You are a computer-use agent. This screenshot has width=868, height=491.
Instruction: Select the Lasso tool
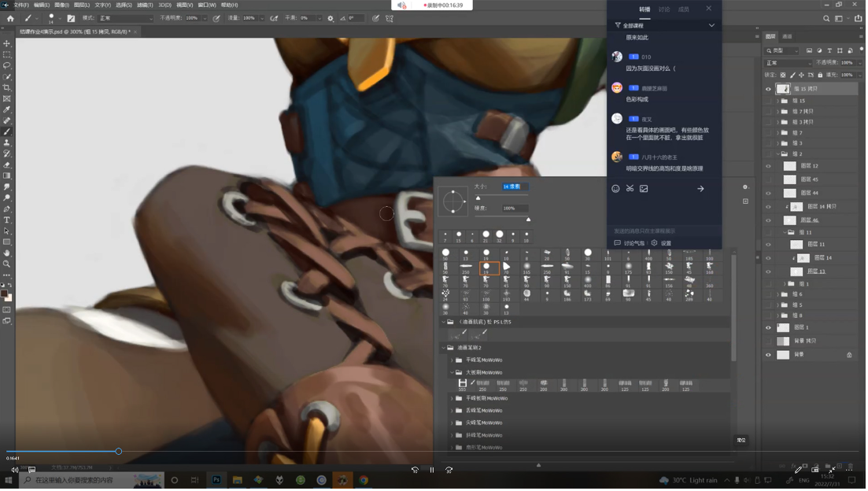pyautogui.click(x=6, y=65)
